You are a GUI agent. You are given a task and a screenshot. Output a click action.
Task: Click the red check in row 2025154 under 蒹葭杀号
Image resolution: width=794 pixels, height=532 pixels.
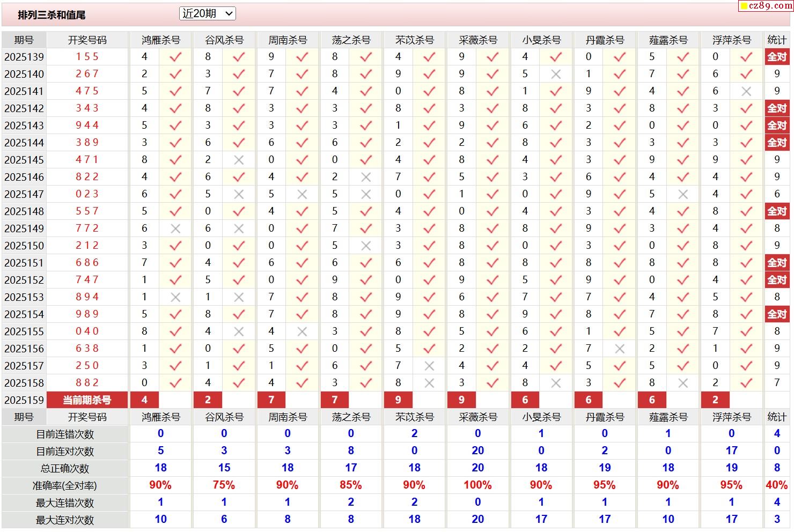[x=683, y=314]
